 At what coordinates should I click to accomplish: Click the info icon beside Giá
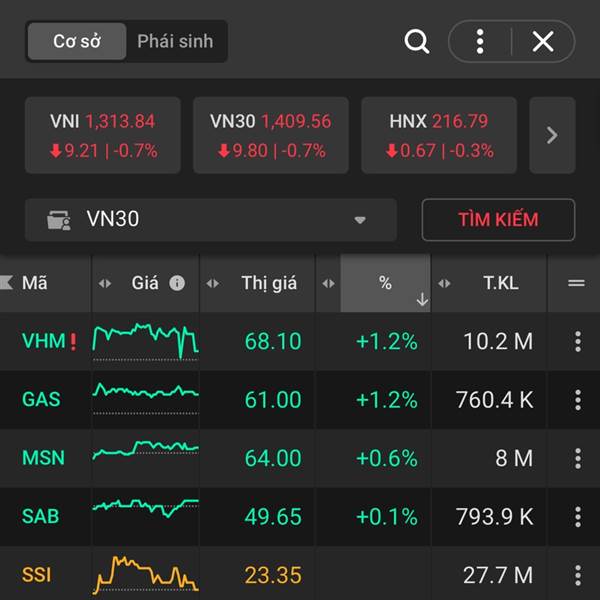pyautogui.click(x=177, y=283)
